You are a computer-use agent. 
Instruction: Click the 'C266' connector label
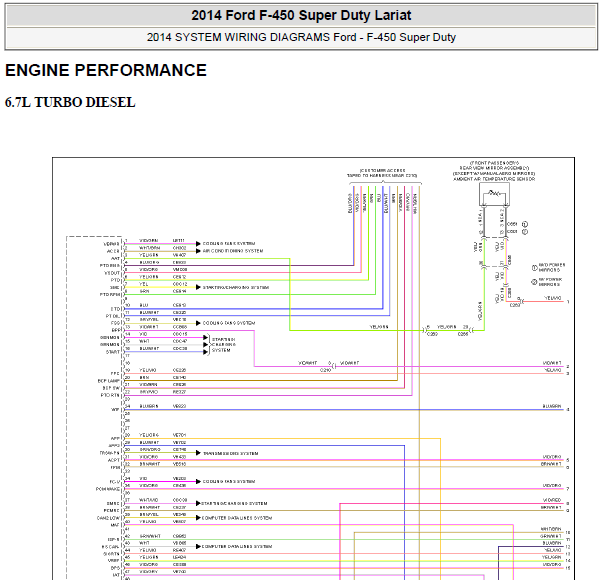point(463,334)
